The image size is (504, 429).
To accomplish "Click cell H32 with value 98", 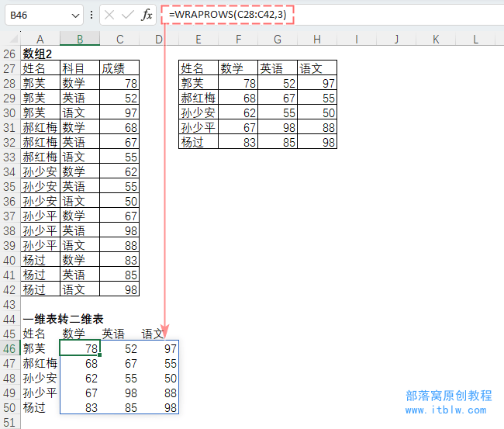I will pos(317,142).
